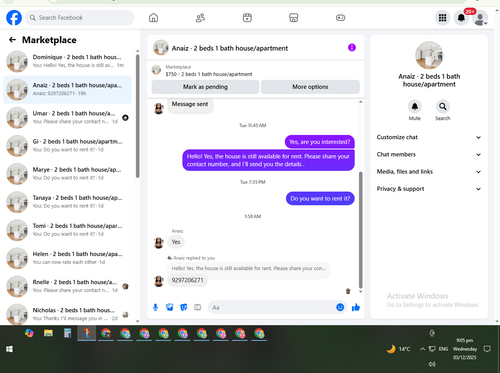This screenshot has height=373, width=500.
Task: Open the Tomi conversation
Action: pyautogui.click(x=68, y=230)
